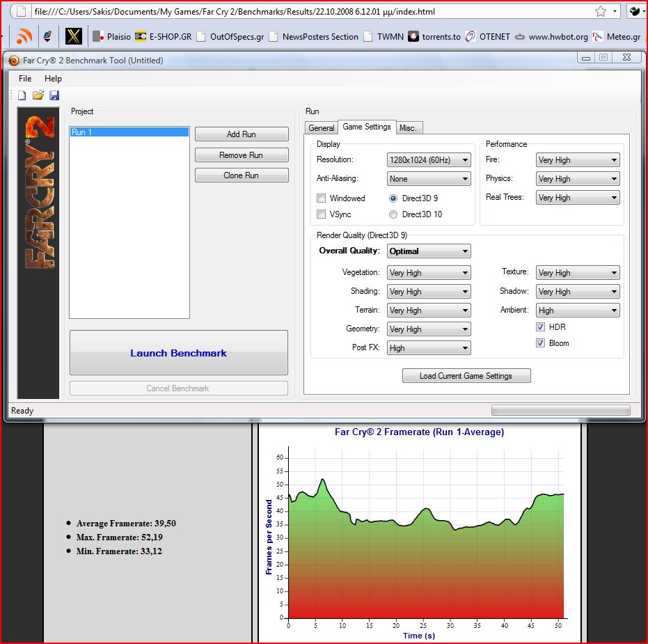Click the status bar progress bar
The image size is (648, 644).
point(561,410)
